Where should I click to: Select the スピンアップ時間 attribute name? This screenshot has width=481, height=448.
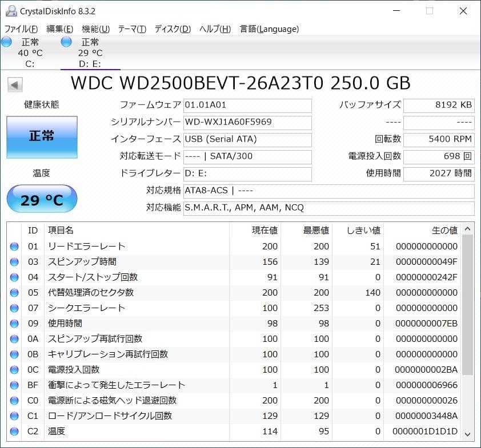[x=82, y=262]
